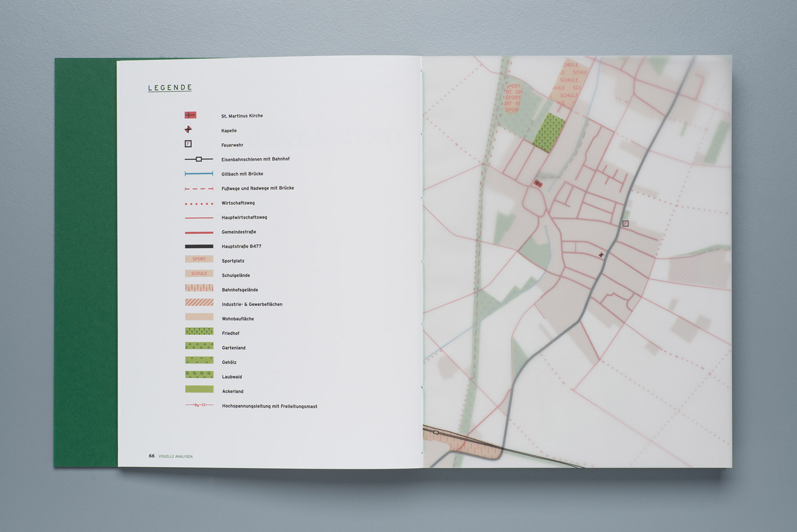Click the St. Martinus Kirche legend icon

[190, 115]
